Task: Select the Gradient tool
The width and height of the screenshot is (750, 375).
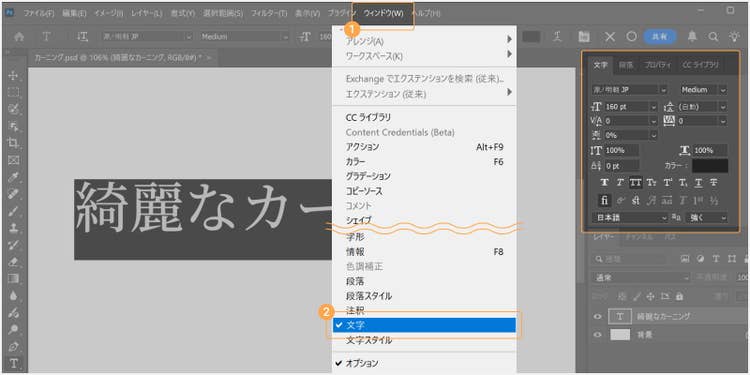Action: (x=13, y=278)
